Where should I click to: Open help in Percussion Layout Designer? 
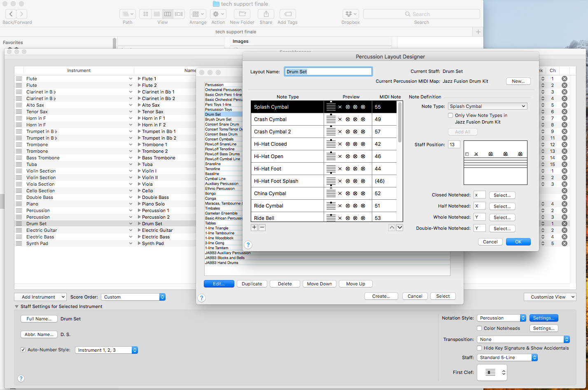coord(248,245)
